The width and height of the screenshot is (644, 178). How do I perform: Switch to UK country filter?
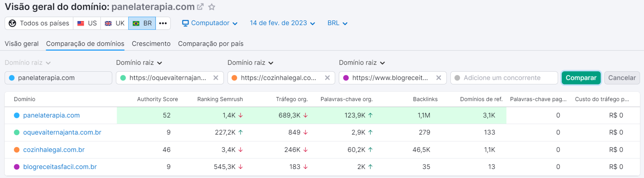(x=115, y=23)
